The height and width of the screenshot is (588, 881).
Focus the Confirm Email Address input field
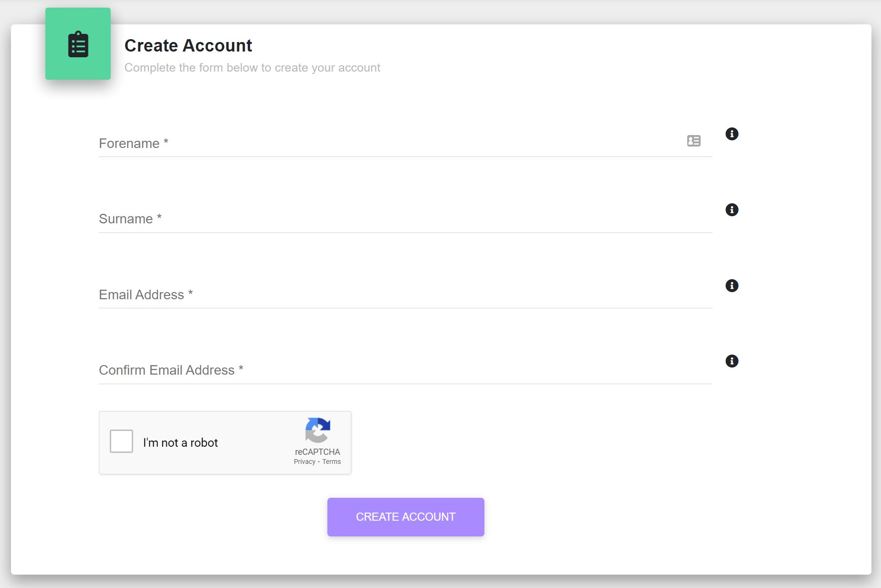point(405,370)
